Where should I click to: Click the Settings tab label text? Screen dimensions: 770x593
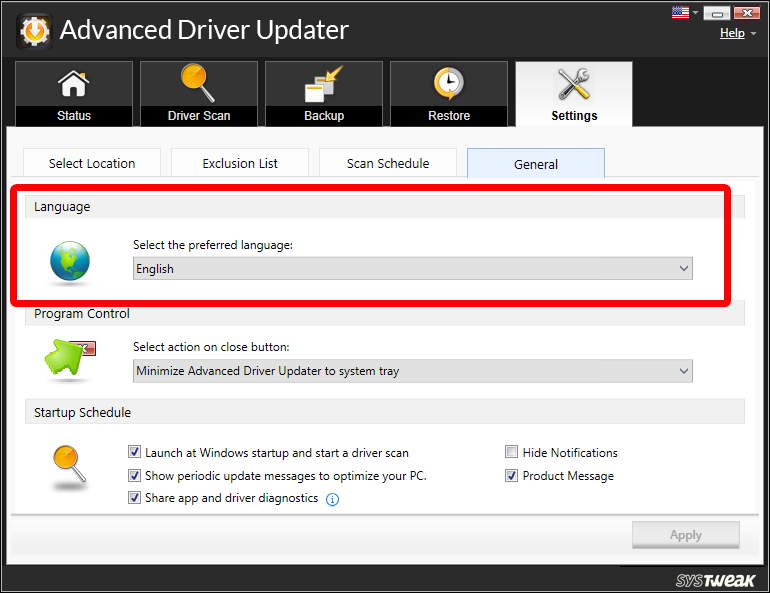click(574, 116)
